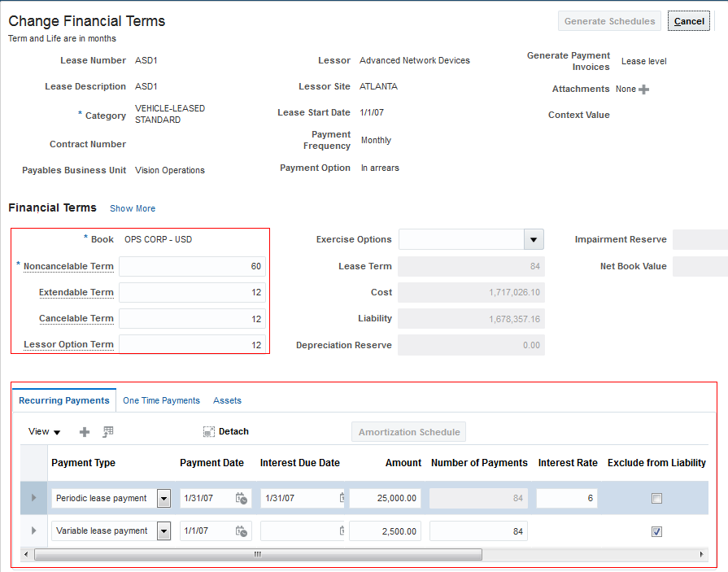Click the Detach table icon
This screenshot has height=572, width=728.
pos(209,432)
